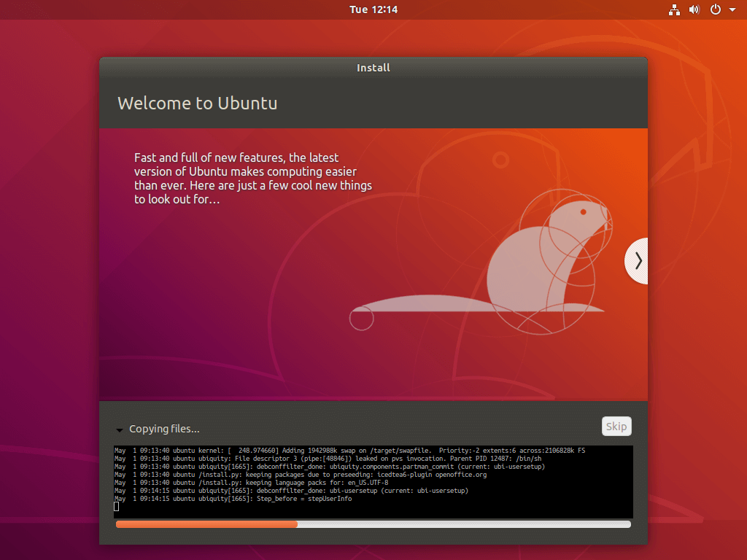Open the Tue 12:14 clock menu
This screenshot has width=747, height=560.
click(x=373, y=9)
